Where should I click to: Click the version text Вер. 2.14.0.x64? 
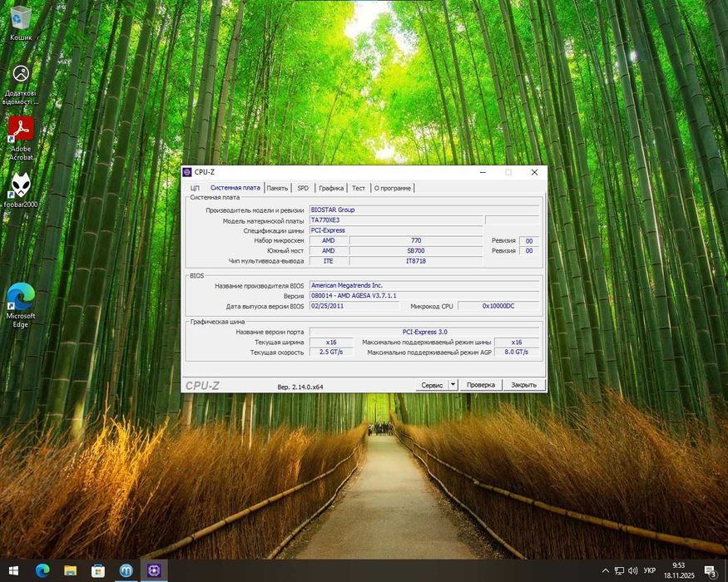(x=300, y=387)
